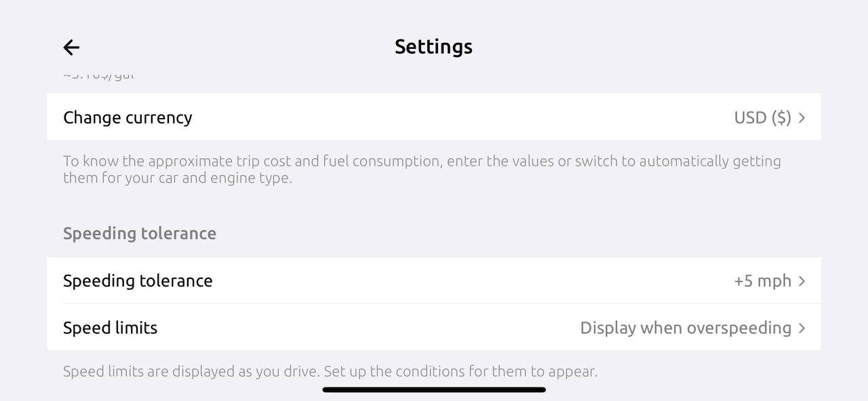Tap the back arrow icon
868x401 pixels.
point(71,47)
